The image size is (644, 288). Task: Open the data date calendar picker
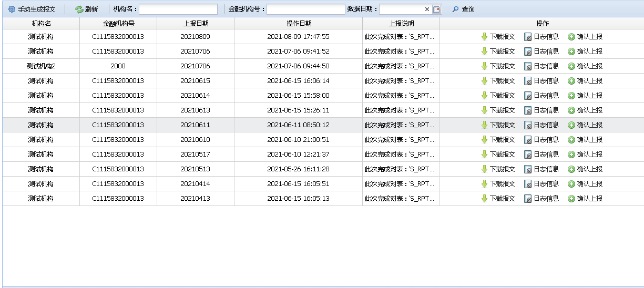436,9
